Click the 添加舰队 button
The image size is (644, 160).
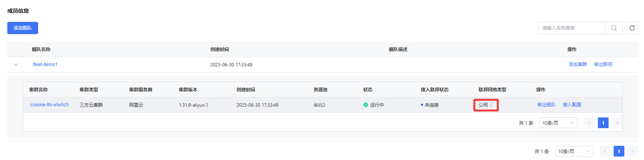point(23,28)
